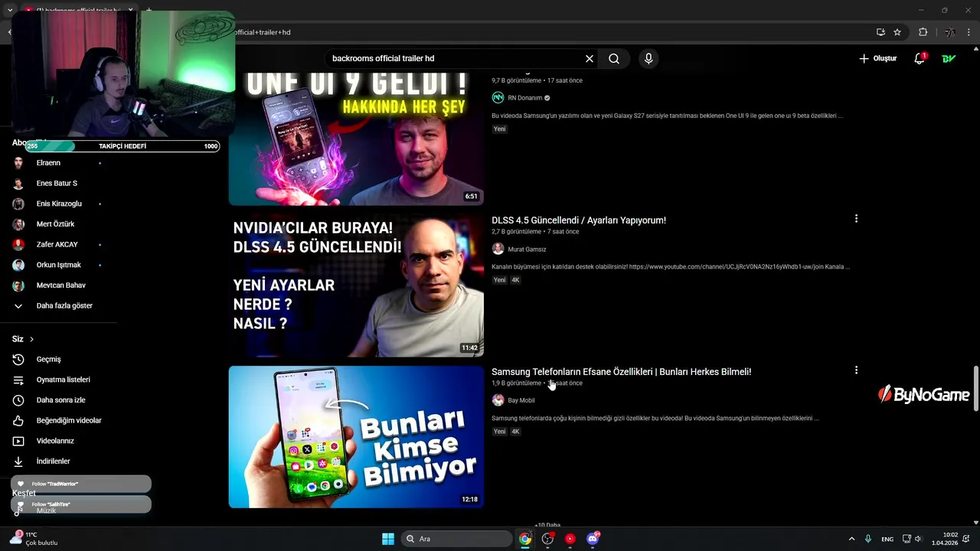Click the network tray icon
This screenshot has height=551, width=980.
point(906,539)
